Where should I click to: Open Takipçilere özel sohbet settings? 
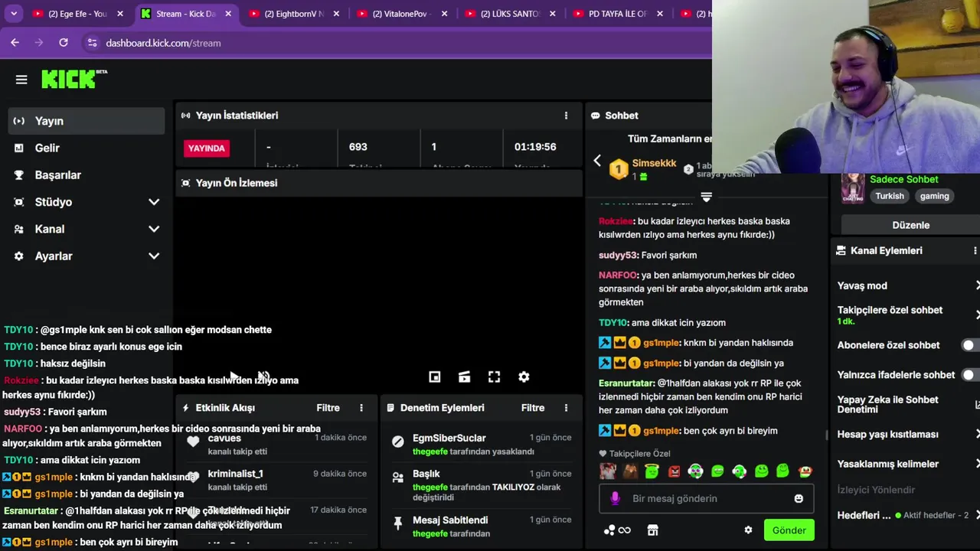pyautogui.click(x=908, y=315)
